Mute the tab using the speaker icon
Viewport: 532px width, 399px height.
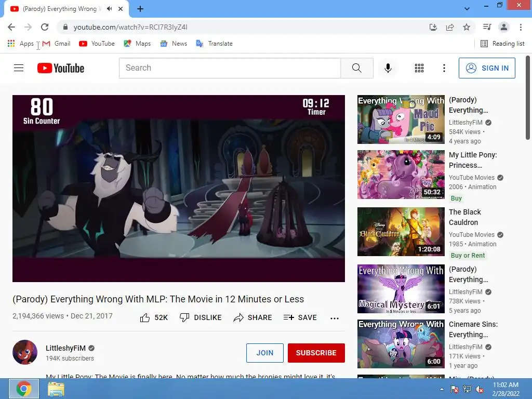tap(109, 9)
